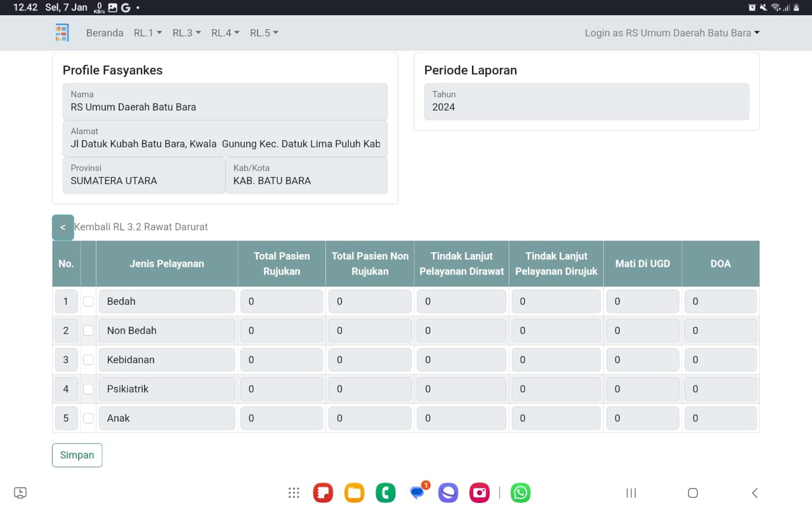Viewport: 812px width, 508px height.
Task: Expand the RL.3 dropdown menu
Action: pyautogui.click(x=187, y=33)
